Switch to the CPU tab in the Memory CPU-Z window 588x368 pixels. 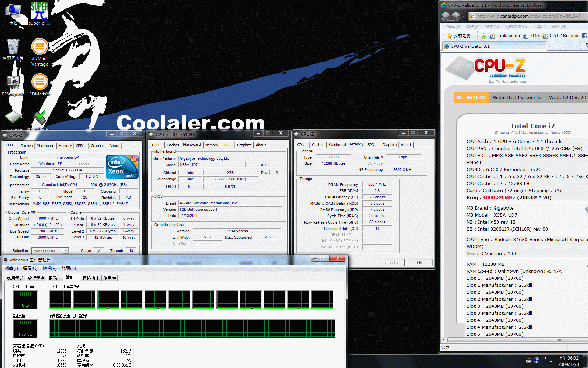pyautogui.click(x=301, y=145)
